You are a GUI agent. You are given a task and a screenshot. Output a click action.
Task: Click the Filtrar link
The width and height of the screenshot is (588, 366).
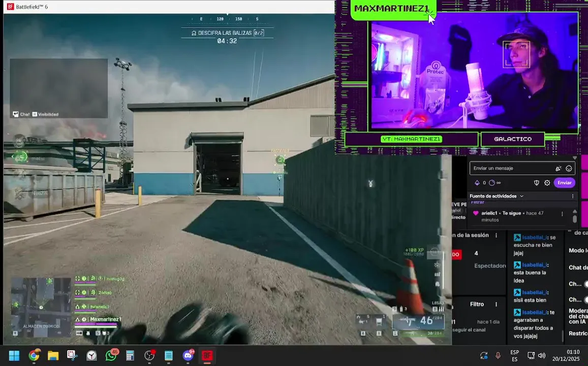(x=477, y=202)
